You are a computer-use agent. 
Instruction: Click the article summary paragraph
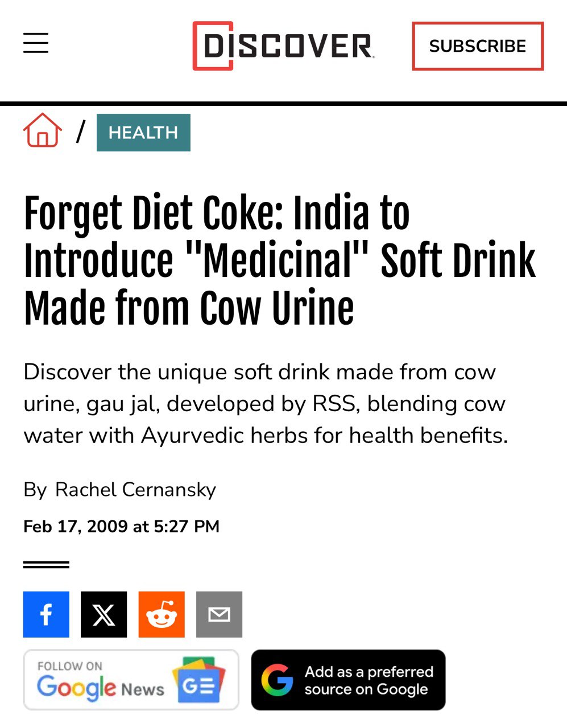[265, 404]
